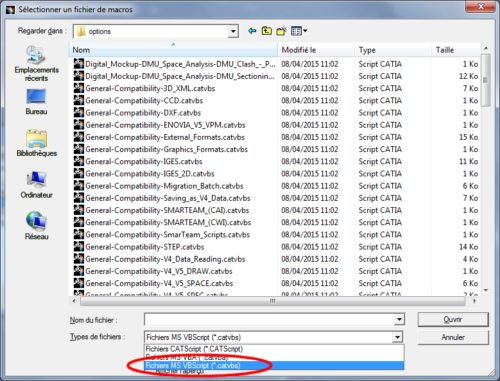Open Ordinateur in sidebar

(36, 185)
